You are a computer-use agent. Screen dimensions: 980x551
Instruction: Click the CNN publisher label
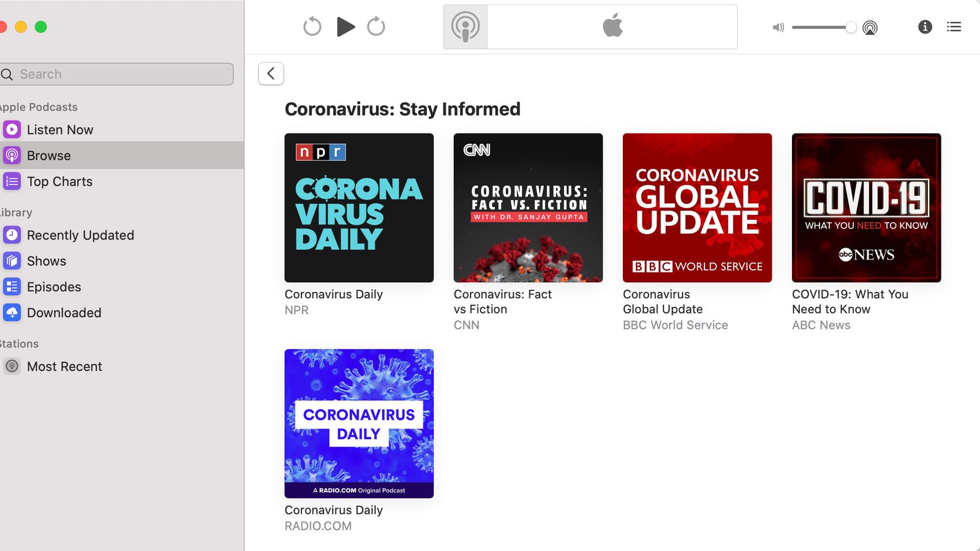pos(467,325)
